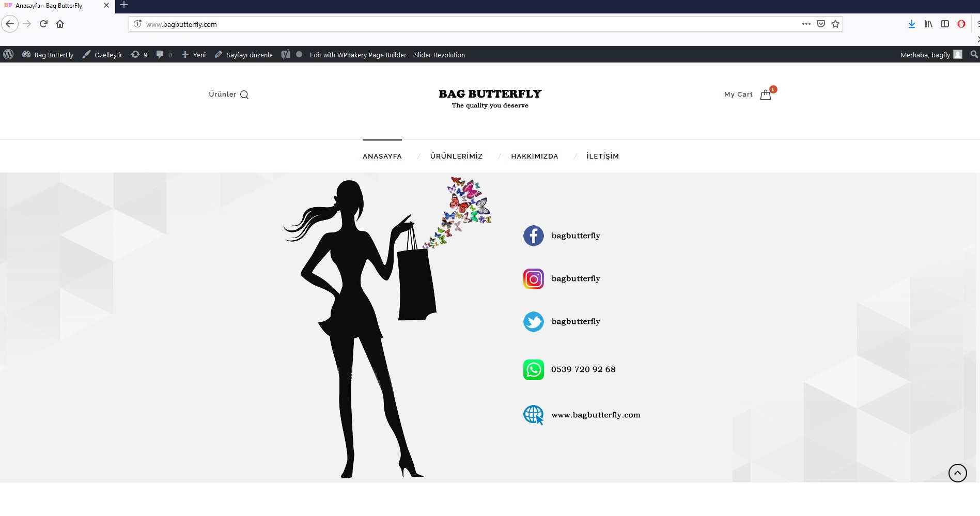Bookmark this page with the star icon
Viewport: 980px width, 516px height.
(835, 24)
